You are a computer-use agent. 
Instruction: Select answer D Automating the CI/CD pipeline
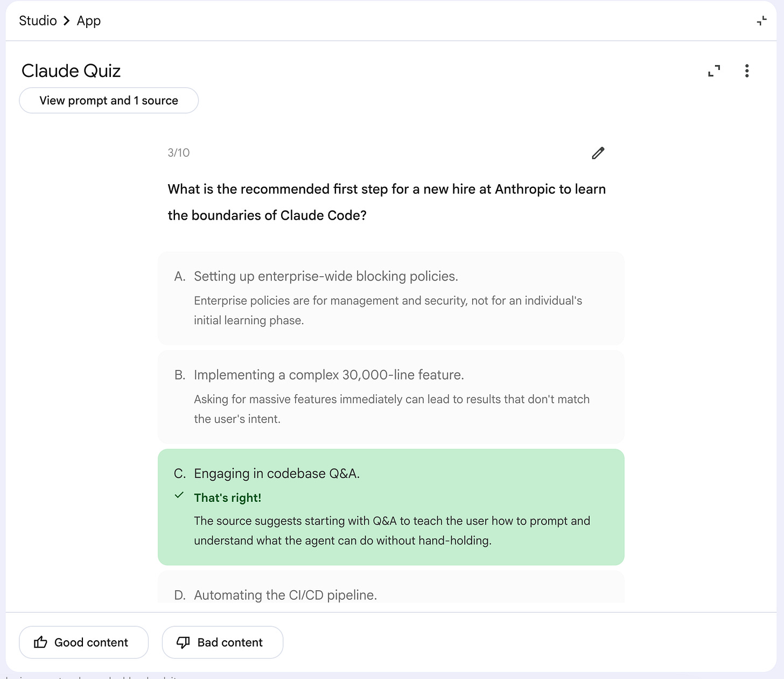pyautogui.click(x=391, y=587)
